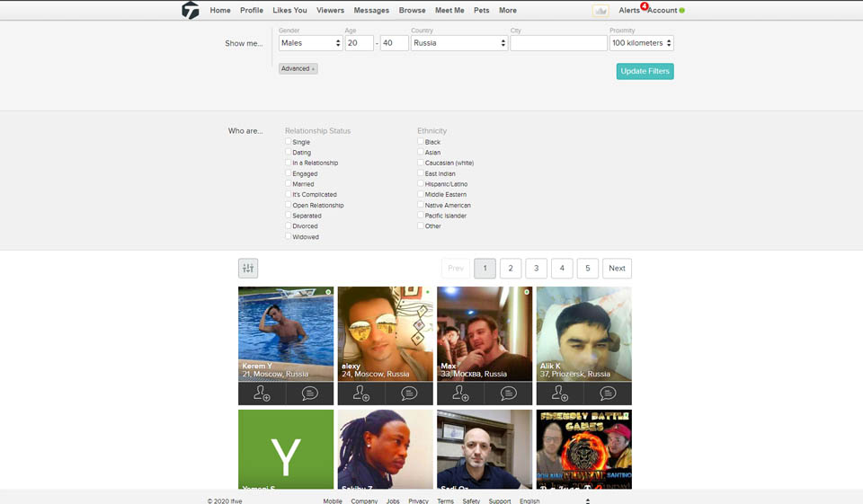Image resolution: width=863 pixels, height=504 pixels.
Task: Open the Proximity 100 kilometers dropdown
Action: click(x=641, y=43)
